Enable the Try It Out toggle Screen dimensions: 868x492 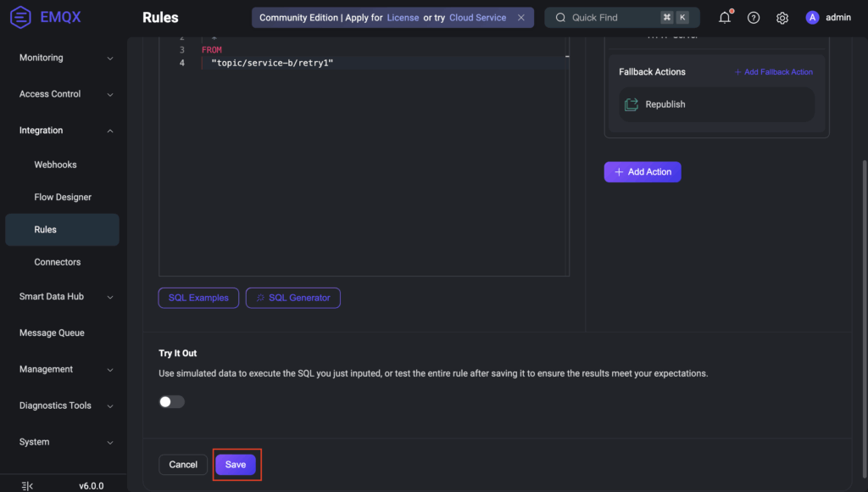click(171, 402)
